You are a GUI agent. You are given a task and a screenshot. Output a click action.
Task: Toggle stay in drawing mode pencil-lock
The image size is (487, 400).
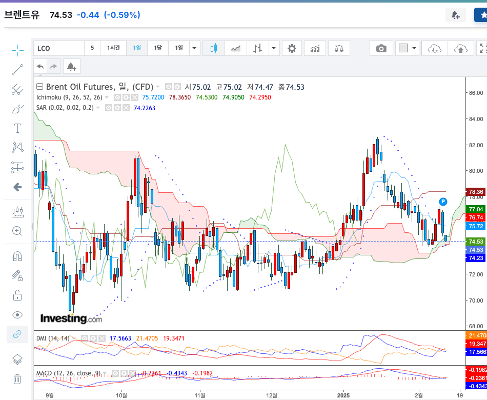coord(17,276)
